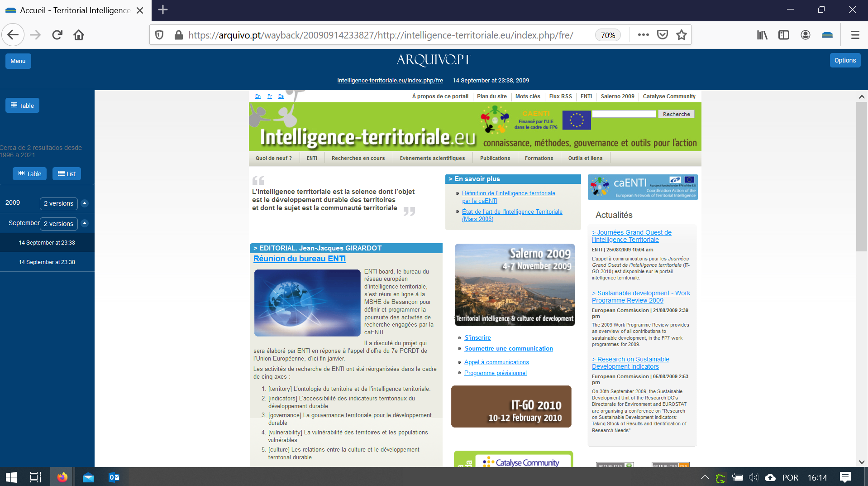Open the Recherches en cours menu

pyautogui.click(x=358, y=158)
